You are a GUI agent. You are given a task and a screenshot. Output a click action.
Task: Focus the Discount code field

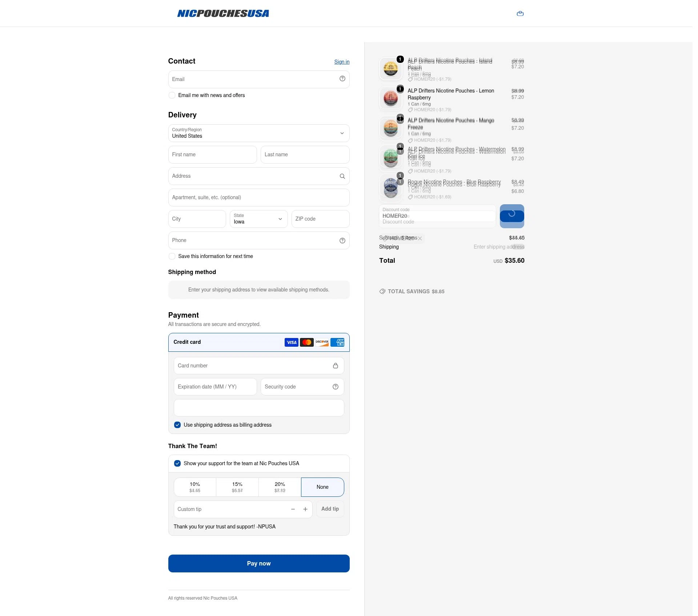pos(437,216)
